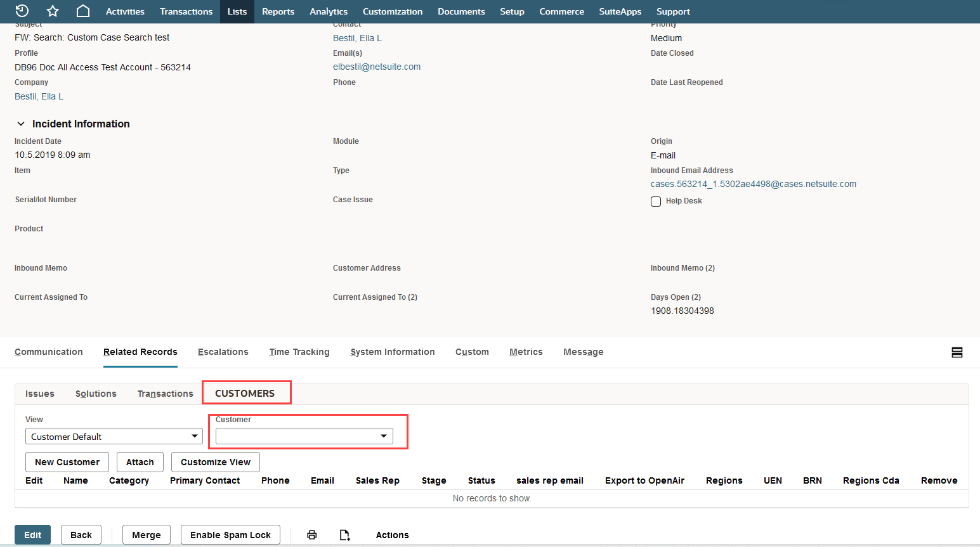This screenshot has height=547, width=980.
Task: Click the Export to OpenAir column header
Action: tap(644, 480)
